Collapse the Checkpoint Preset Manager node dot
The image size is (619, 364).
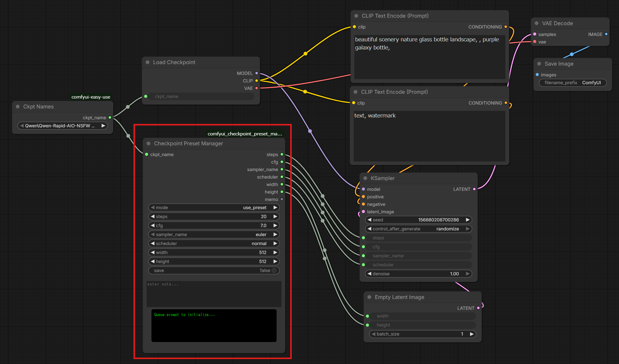pyautogui.click(x=148, y=144)
